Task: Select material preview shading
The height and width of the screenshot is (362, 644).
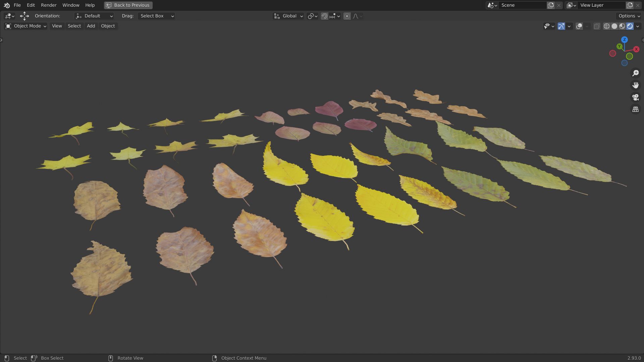Action: pos(622,26)
